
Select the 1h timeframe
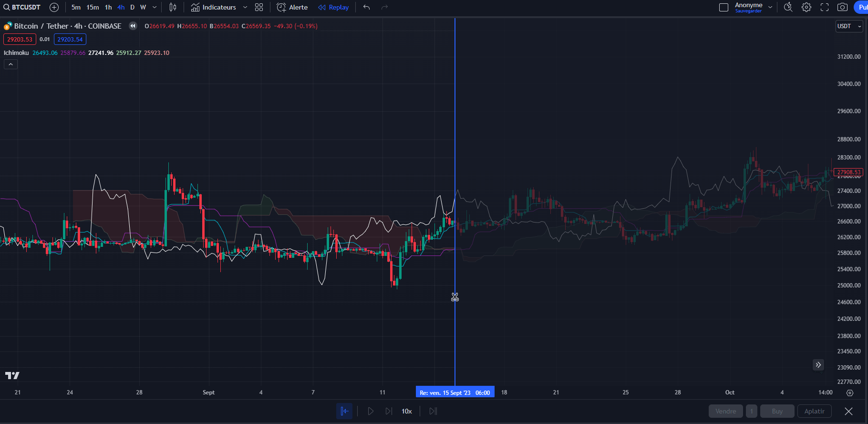[x=108, y=7]
